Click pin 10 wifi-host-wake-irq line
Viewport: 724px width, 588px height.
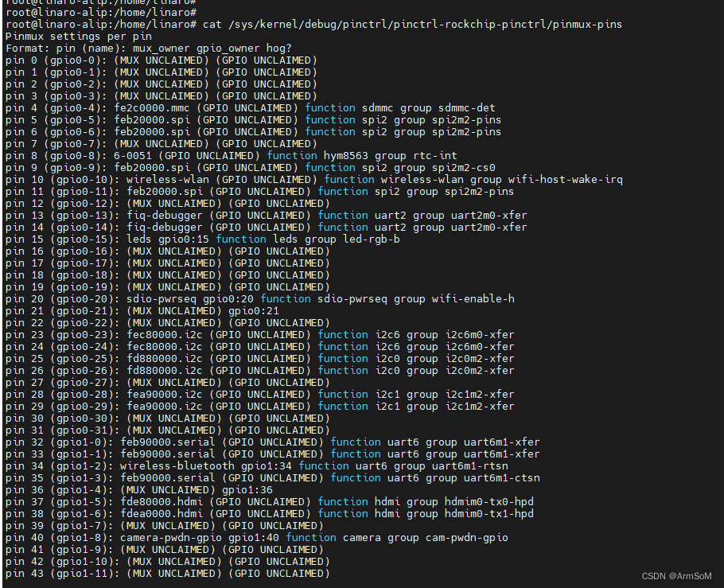[314, 180]
